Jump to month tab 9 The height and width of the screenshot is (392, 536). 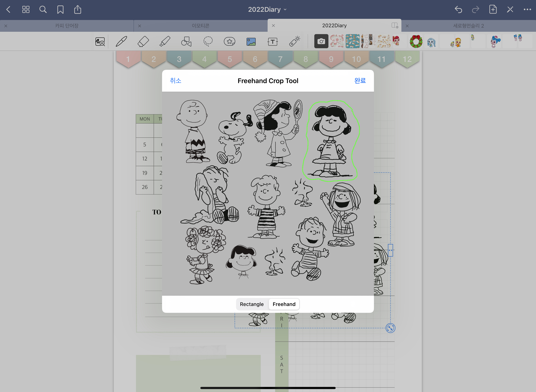click(331, 59)
